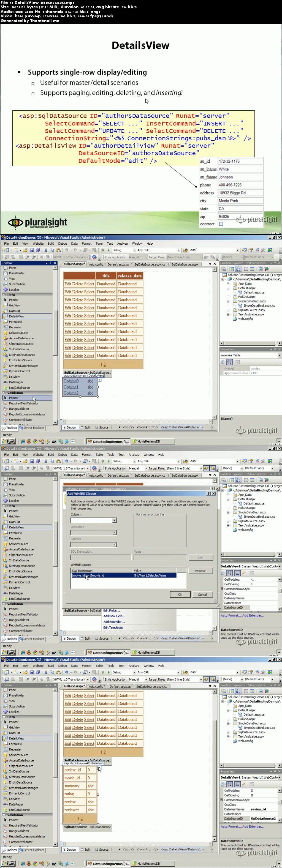Screen dimensions: 282x868
Task: Open Source dropdown in Add WHERE Clause dialog
Action: pyautogui.click(x=114, y=545)
